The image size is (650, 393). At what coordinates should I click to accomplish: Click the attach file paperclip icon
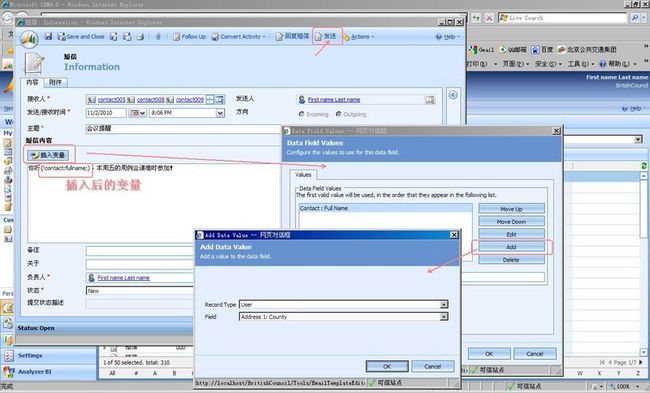click(x=158, y=36)
